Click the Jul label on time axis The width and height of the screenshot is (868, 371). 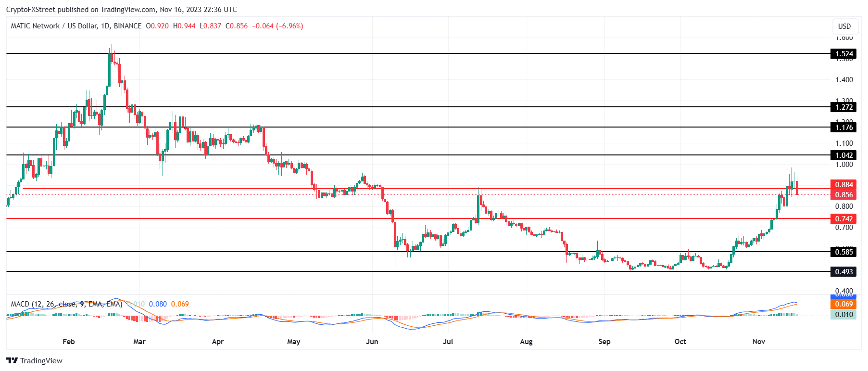click(x=448, y=342)
